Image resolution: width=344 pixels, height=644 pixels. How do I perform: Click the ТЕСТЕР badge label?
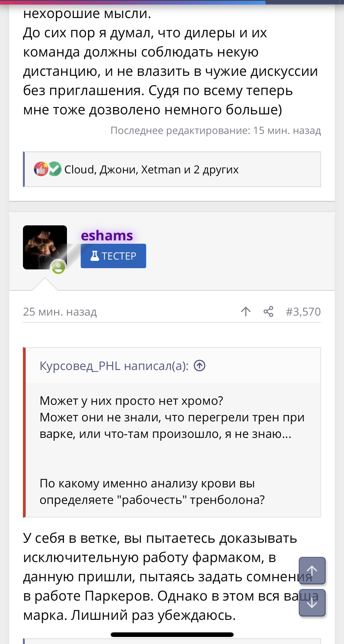click(119, 256)
